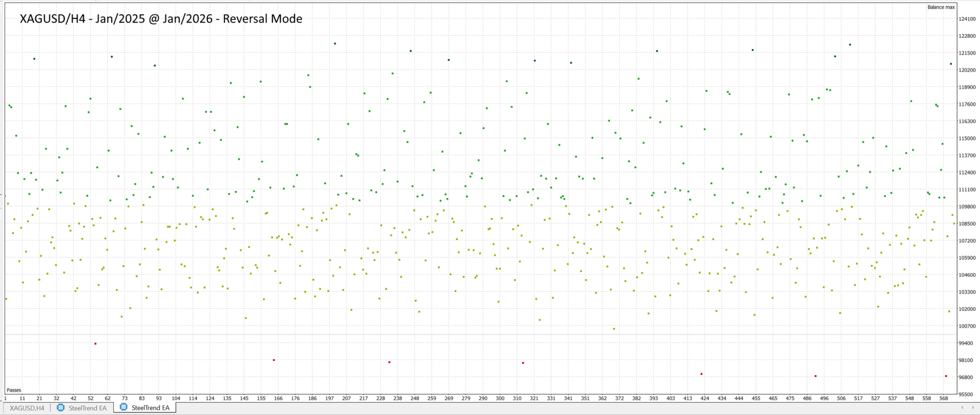
Task: Select the highest dark green point near pass 200
Action: [335, 43]
